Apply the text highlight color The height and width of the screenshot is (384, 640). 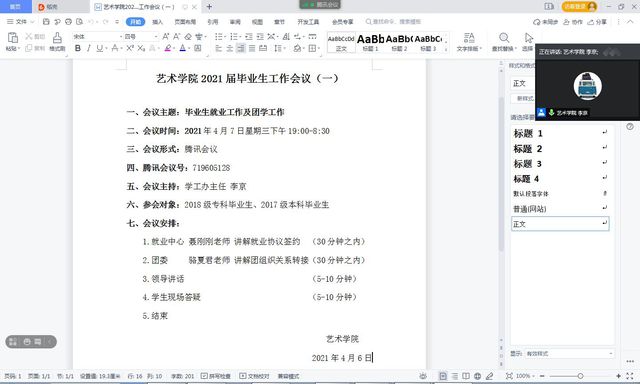(167, 48)
